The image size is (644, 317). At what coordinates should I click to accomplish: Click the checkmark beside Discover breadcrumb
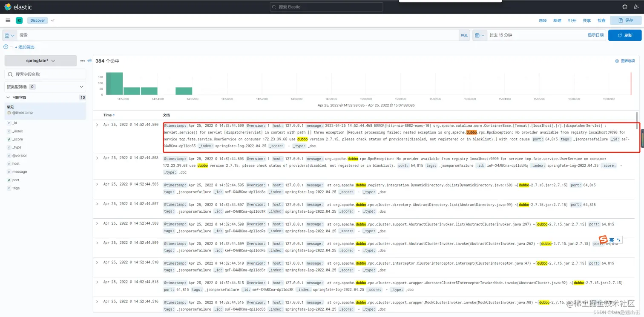[x=52, y=20]
